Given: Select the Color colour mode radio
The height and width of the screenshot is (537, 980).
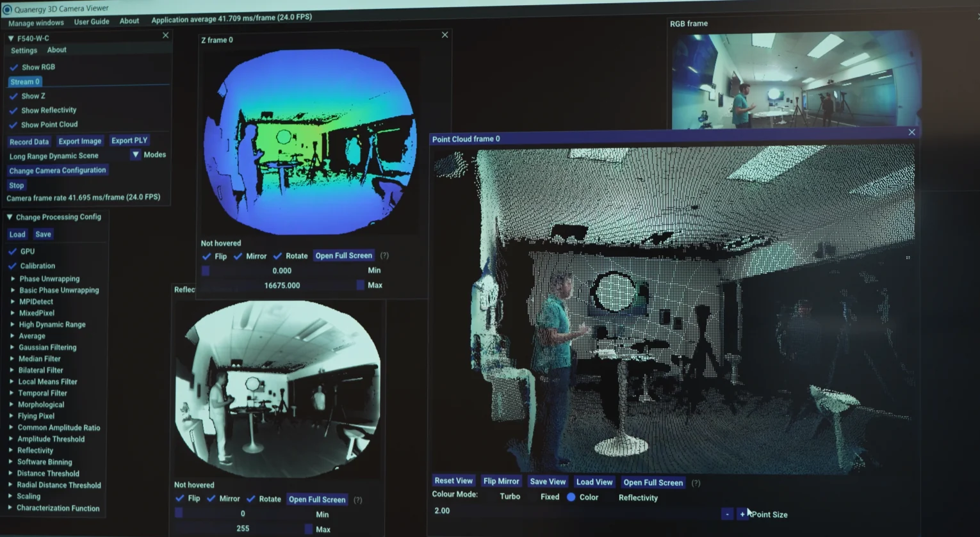Looking at the screenshot, I should 571,497.
